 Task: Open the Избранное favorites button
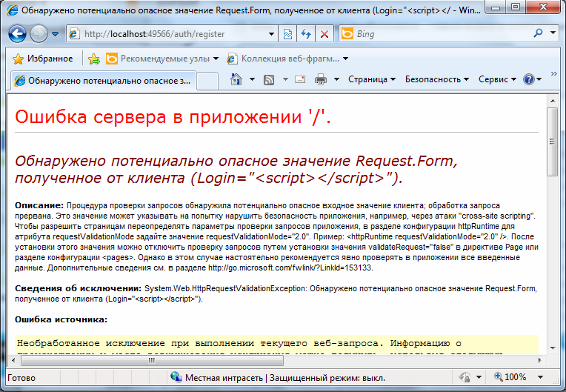pyautogui.click(x=43, y=59)
